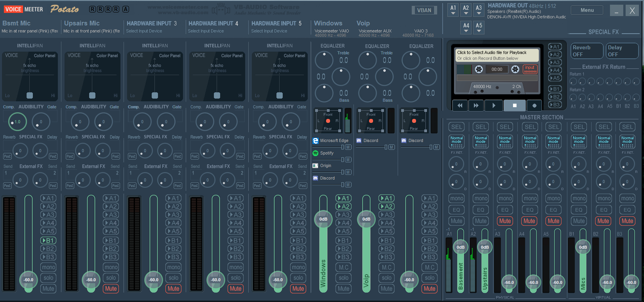Click the Windows strip Treble equalizer knob
Image resolution: width=644 pixels, height=302 pixels.
click(324, 60)
